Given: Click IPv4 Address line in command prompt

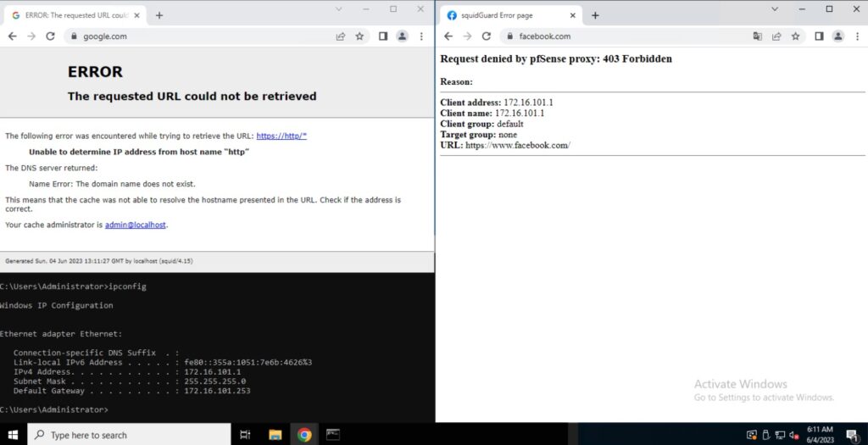Looking at the screenshot, I should point(127,372).
